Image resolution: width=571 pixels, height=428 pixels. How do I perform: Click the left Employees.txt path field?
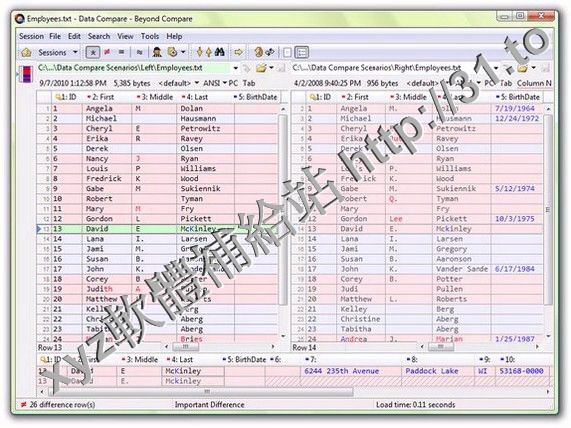134,68
